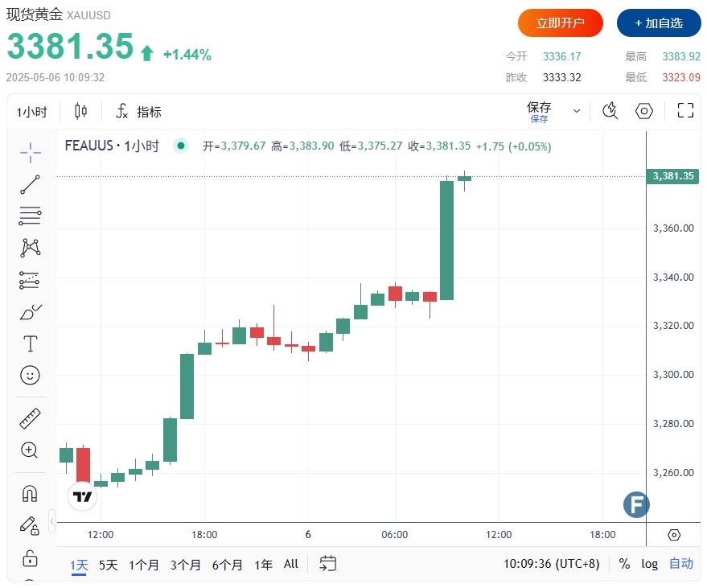Enable magnet snap mode

tap(30, 493)
